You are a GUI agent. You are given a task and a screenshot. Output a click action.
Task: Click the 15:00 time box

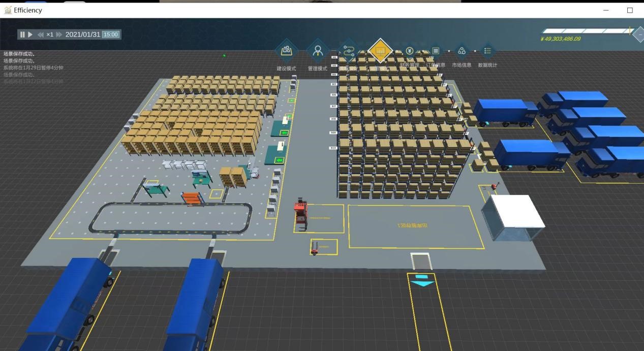pos(111,35)
